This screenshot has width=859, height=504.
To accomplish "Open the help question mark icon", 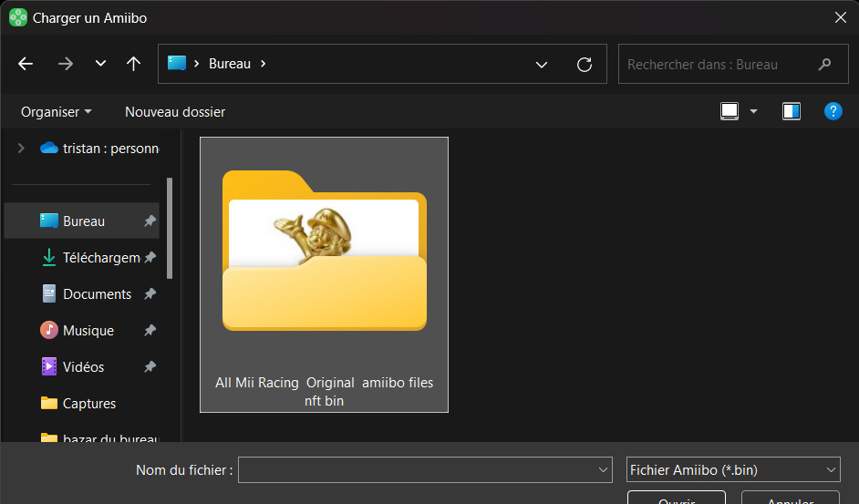I will coord(833,111).
